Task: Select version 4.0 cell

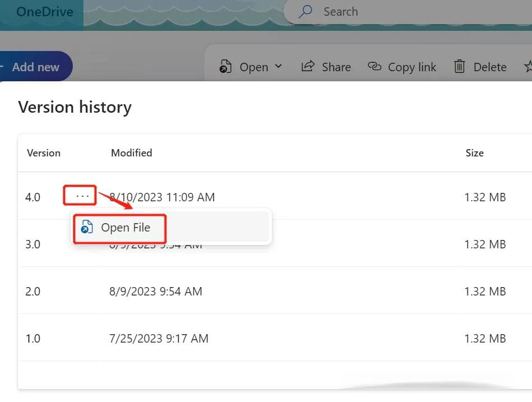Action: 33,197
